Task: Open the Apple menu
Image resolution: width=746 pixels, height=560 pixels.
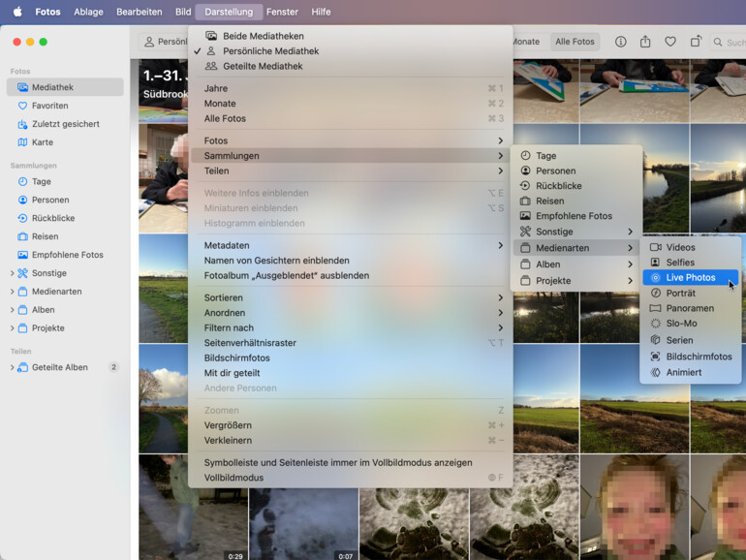Action: point(16,12)
